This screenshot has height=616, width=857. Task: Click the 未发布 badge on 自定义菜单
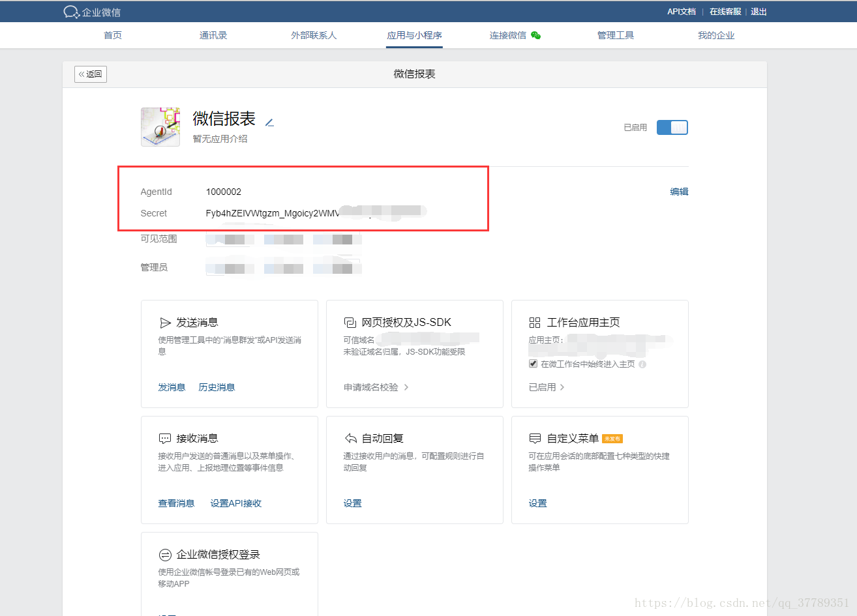[x=612, y=439]
